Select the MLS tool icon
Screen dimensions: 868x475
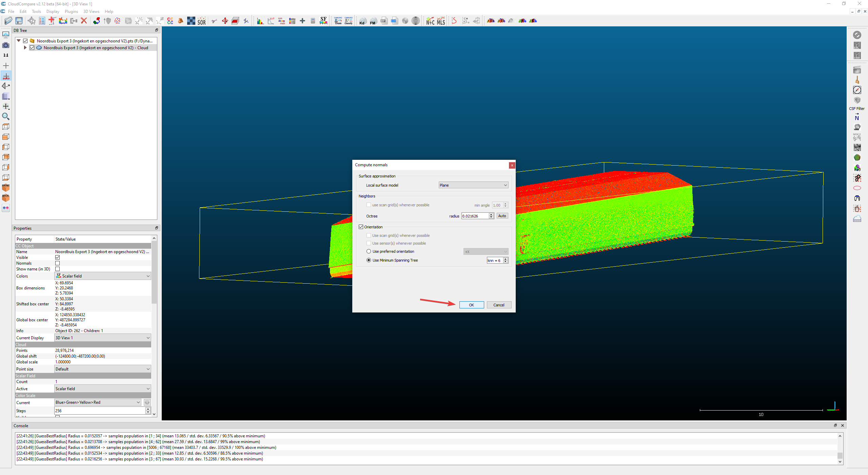(x=441, y=21)
